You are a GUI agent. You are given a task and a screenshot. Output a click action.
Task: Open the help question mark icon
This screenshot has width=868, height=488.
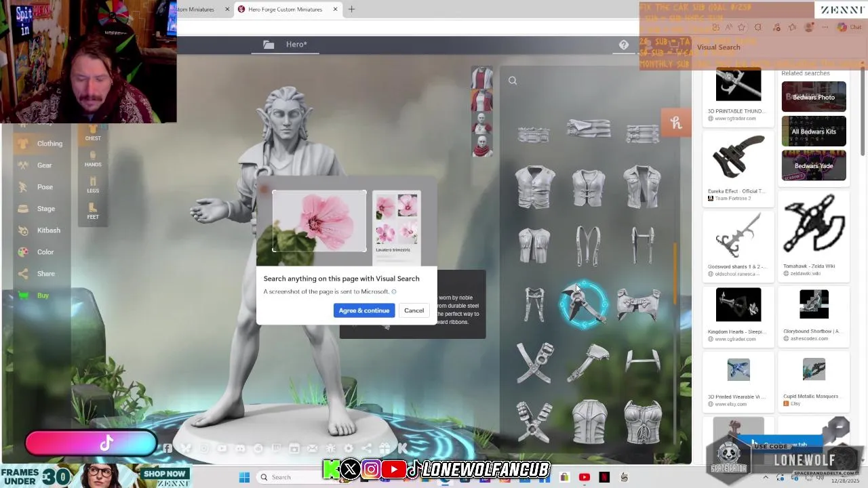point(624,45)
